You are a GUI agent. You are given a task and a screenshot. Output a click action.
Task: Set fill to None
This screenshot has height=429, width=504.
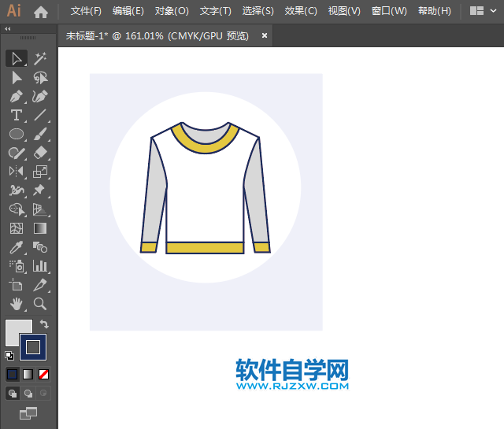pos(44,375)
